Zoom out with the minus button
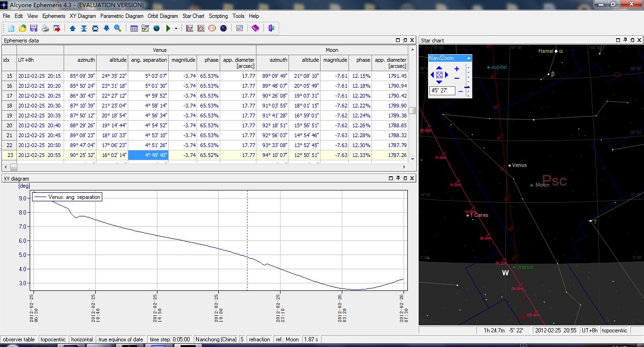644x347 pixels. (x=456, y=78)
